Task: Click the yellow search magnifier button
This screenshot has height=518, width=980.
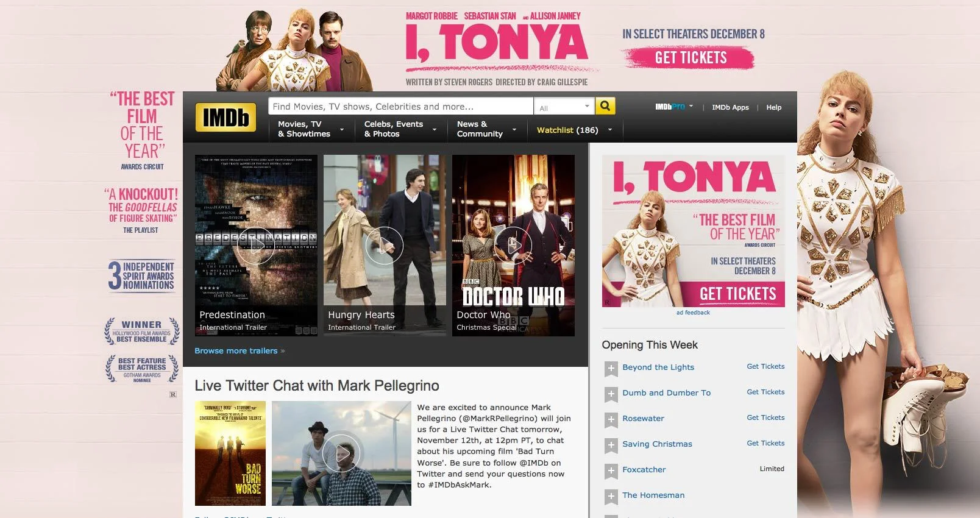Action: tap(605, 106)
